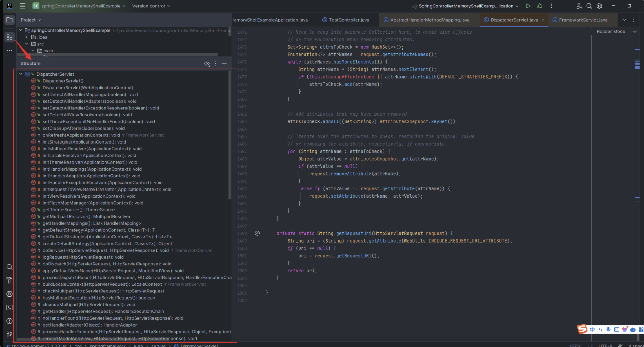Hide the Structure panel with minimize dash
This screenshot has height=347, width=644.
pos(224,64)
